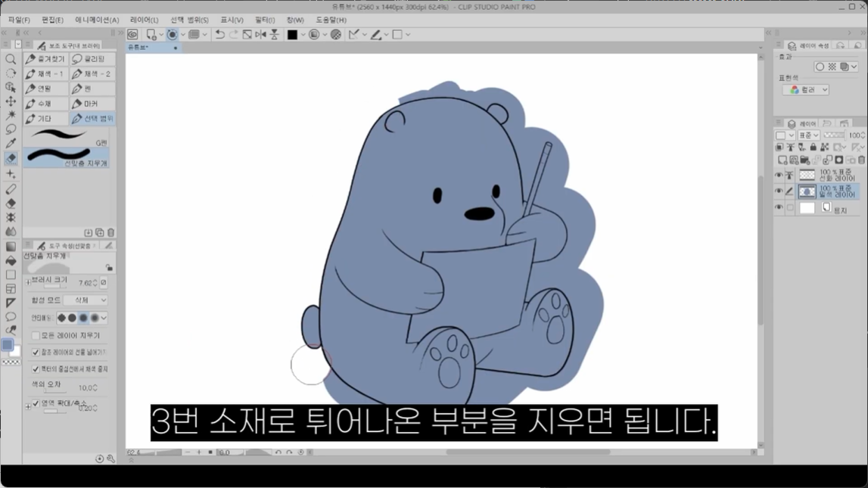Select the Blend tool
The height and width of the screenshot is (488, 868).
click(11, 232)
